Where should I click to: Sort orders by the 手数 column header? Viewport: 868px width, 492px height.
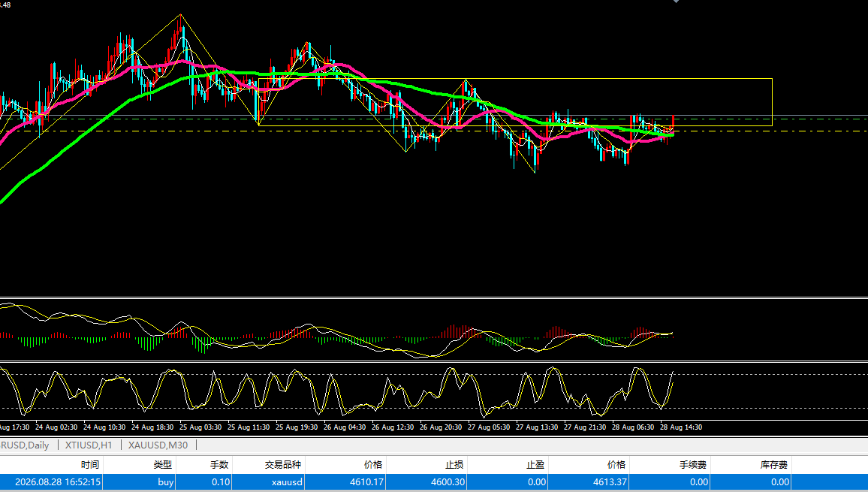pos(220,465)
